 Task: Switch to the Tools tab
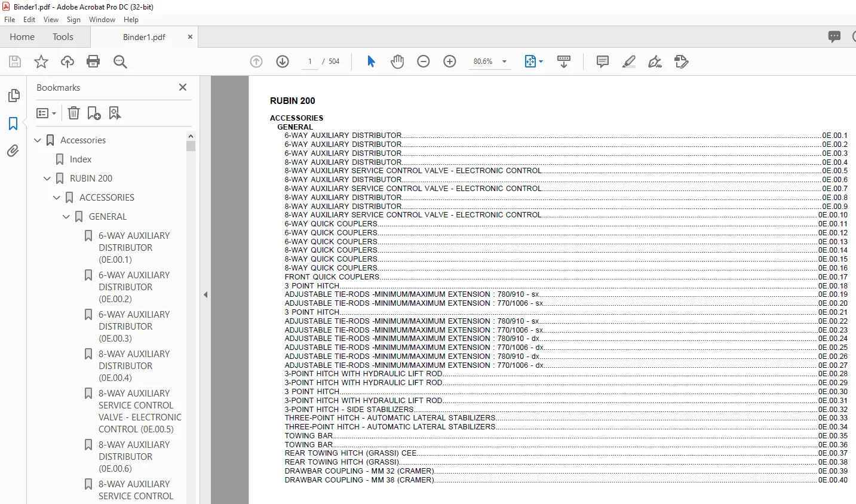63,36
